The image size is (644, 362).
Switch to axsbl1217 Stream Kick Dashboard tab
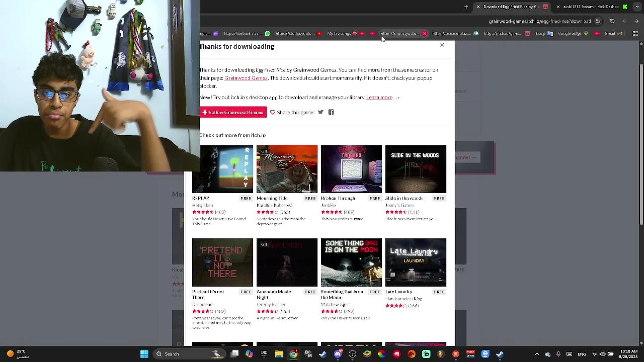pyautogui.click(x=591, y=7)
